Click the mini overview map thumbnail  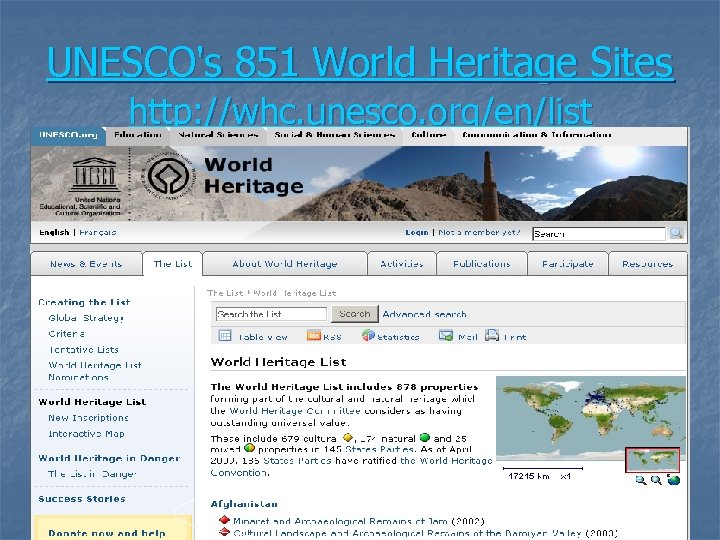click(x=652, y=460)
